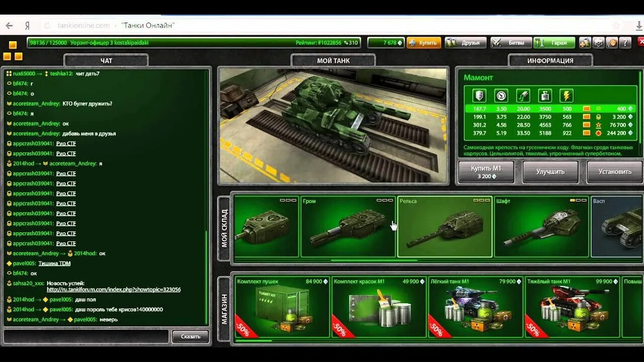Screen dimensions: 644x362
Task: Open the help question mark icon
Action: pos(625,43)
